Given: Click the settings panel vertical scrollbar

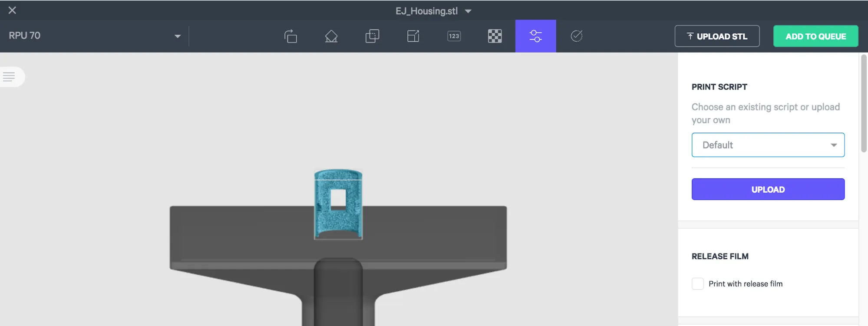Looking at the screenshot, I should tap(864, 103).
